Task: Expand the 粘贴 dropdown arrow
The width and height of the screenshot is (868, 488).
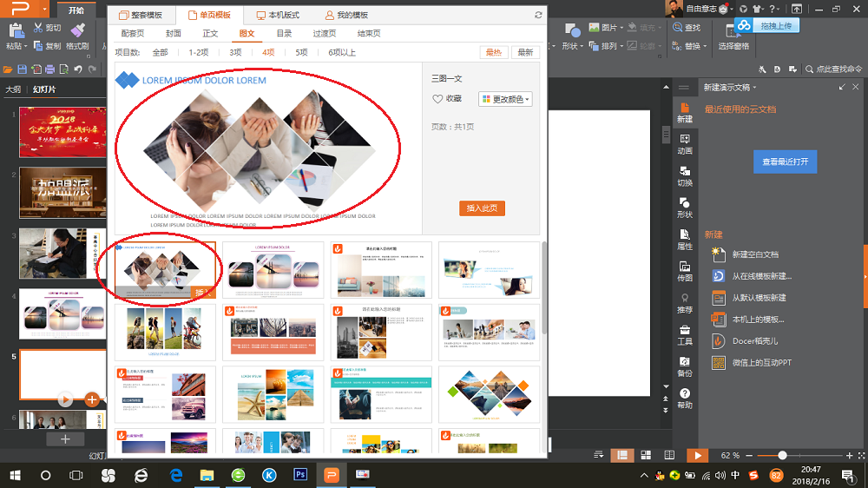Action: [x=25, y=47]
